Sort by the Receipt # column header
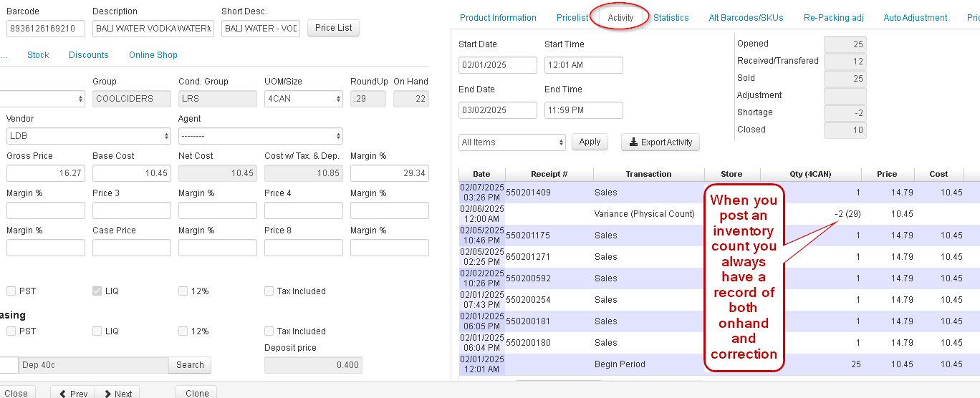 (x=549, y=174)
